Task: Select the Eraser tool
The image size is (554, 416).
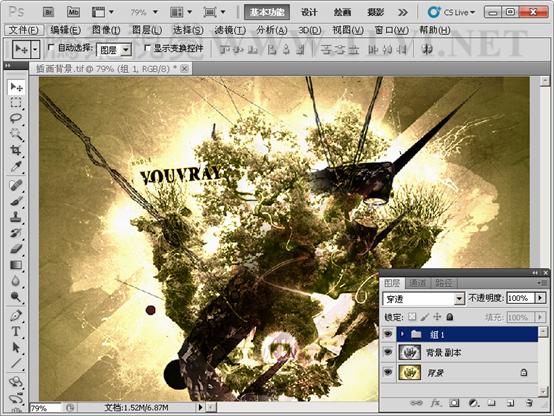Action: 16,248
